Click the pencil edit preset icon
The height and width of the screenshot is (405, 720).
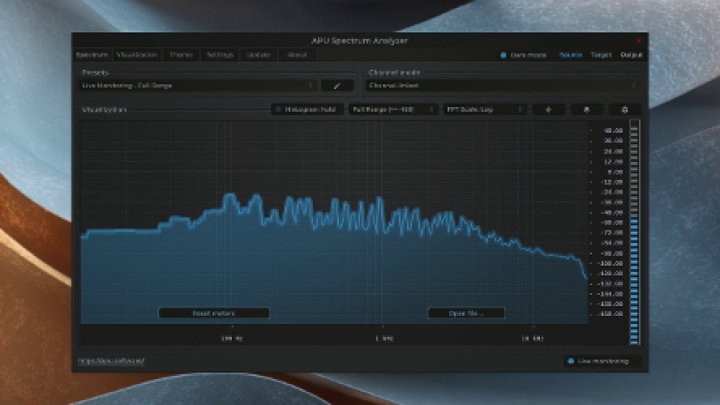337,85
